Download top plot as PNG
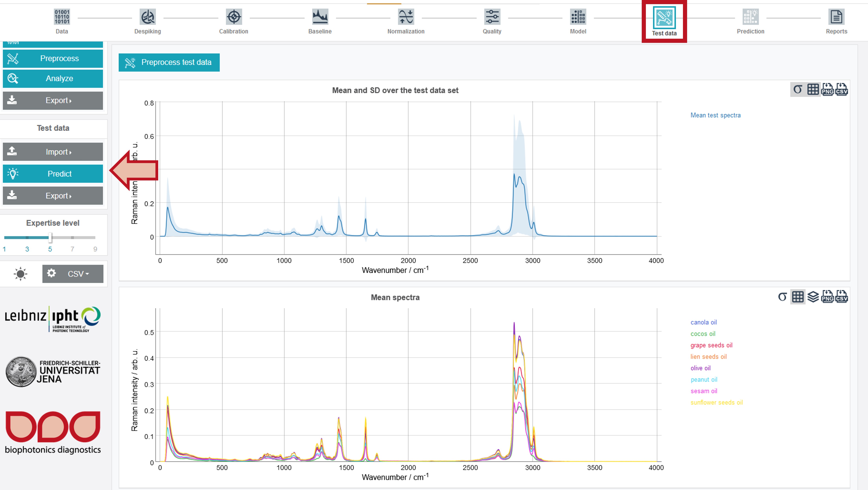This screenshot has width=868, height=490. (827, 89)
